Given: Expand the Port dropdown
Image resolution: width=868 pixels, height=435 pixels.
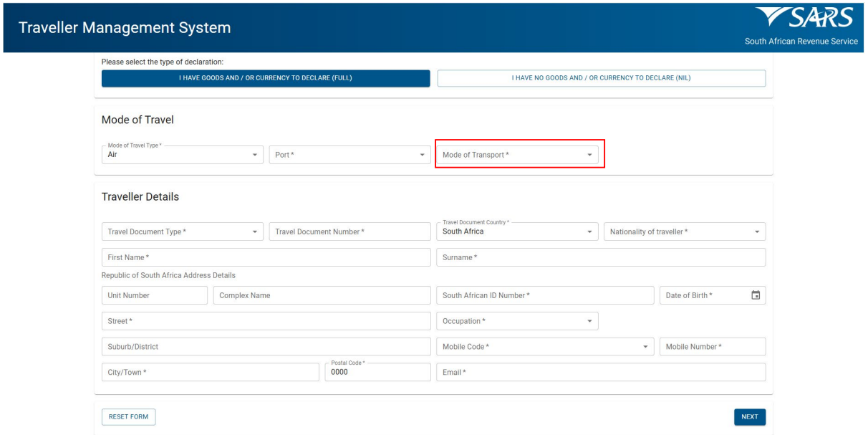Looking at the screenshot, I should pyautogui.click(x=349, y=155).
